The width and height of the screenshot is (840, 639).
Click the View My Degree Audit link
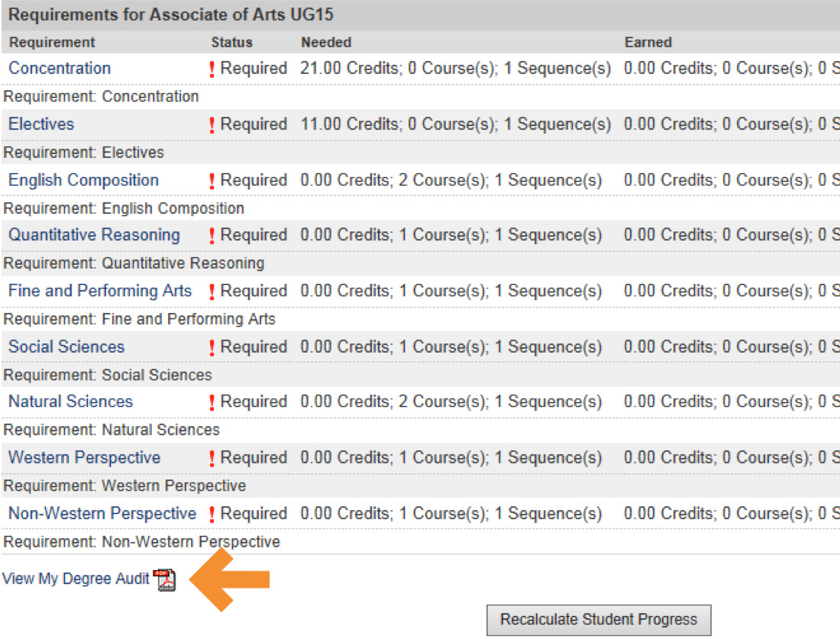(76, 579)
